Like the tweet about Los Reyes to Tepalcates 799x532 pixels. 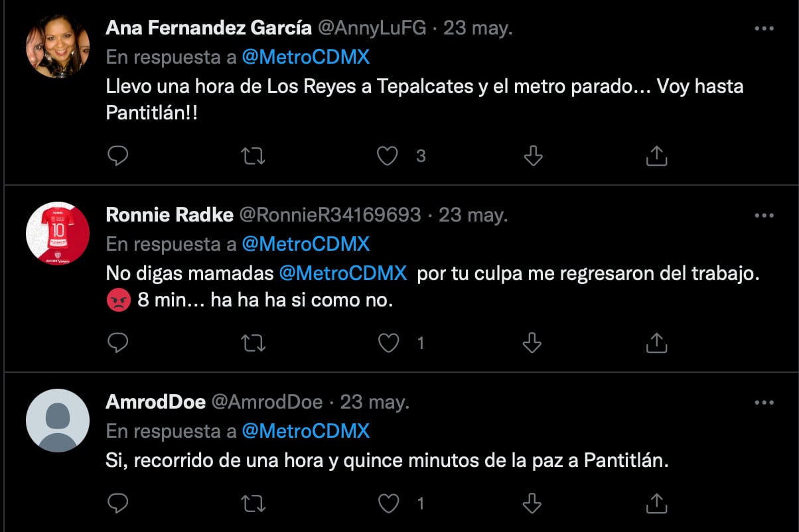[x=388, y=156]
